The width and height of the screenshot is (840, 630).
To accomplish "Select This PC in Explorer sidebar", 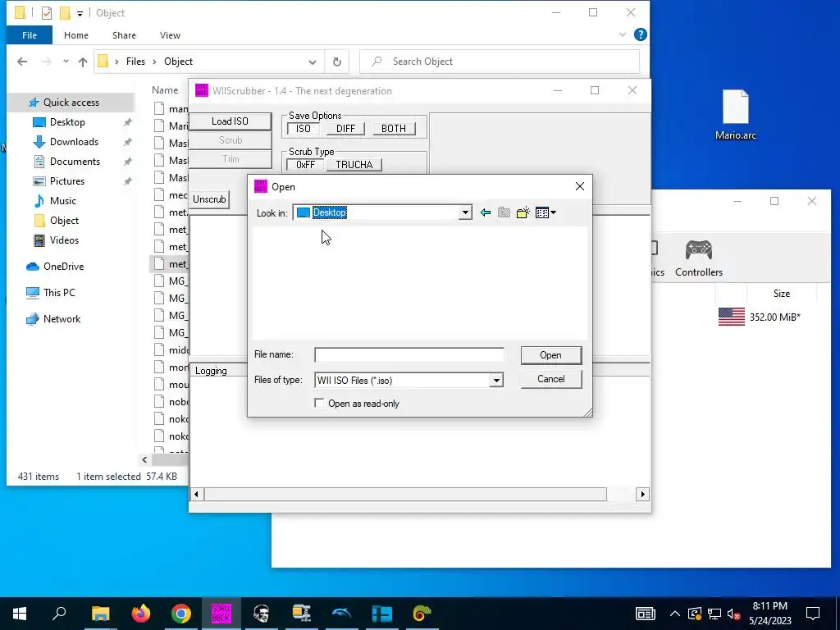I will pyautogui.click(x=59, y=293).
